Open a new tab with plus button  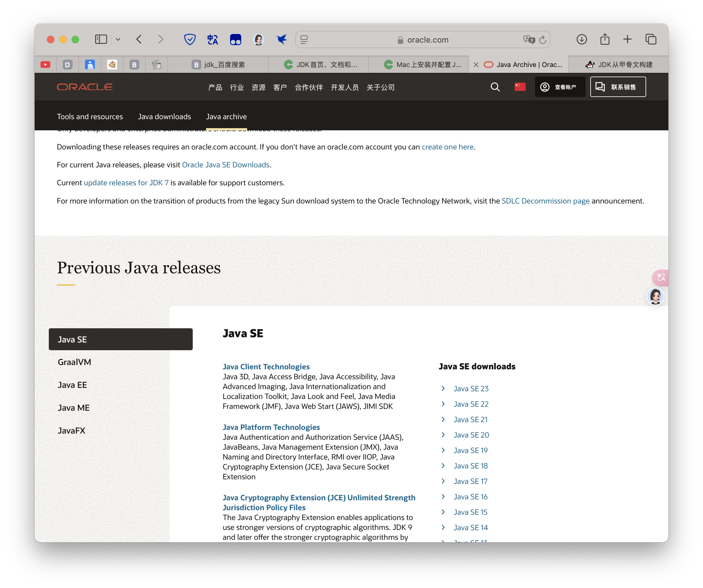tap(627, 40)
